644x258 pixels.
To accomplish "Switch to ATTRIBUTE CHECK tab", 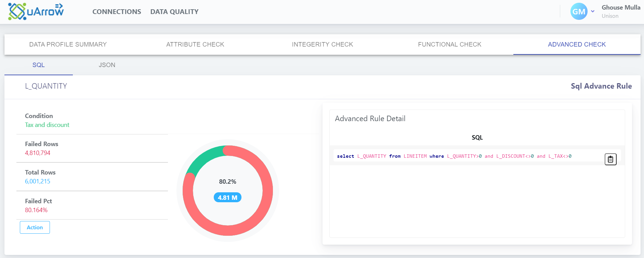I will point(195,44).
